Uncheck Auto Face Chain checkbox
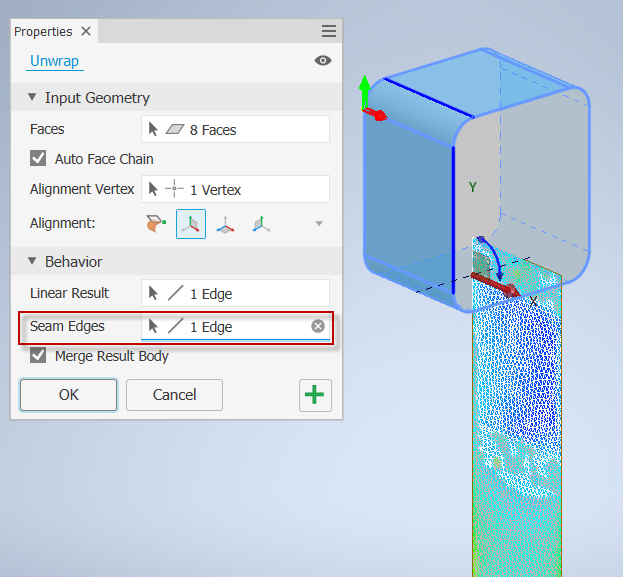Viewport: 623px width, 577px height. [38, 158]
